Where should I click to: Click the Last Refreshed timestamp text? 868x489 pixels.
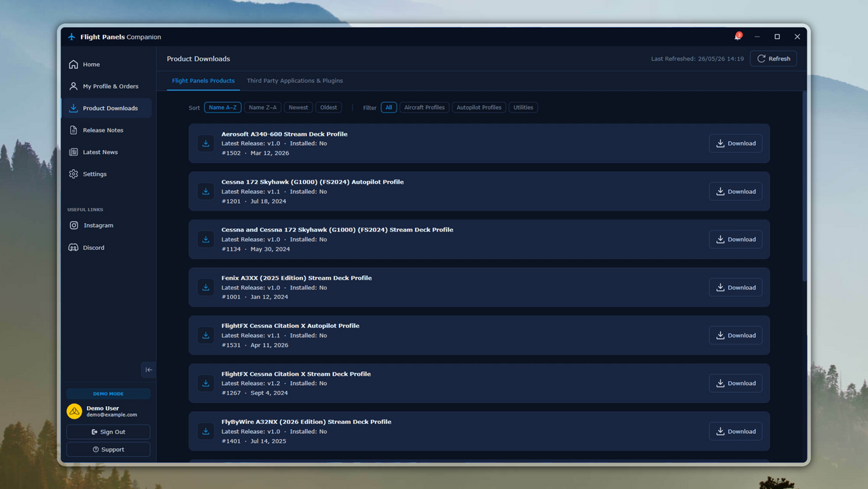point(698,59)
